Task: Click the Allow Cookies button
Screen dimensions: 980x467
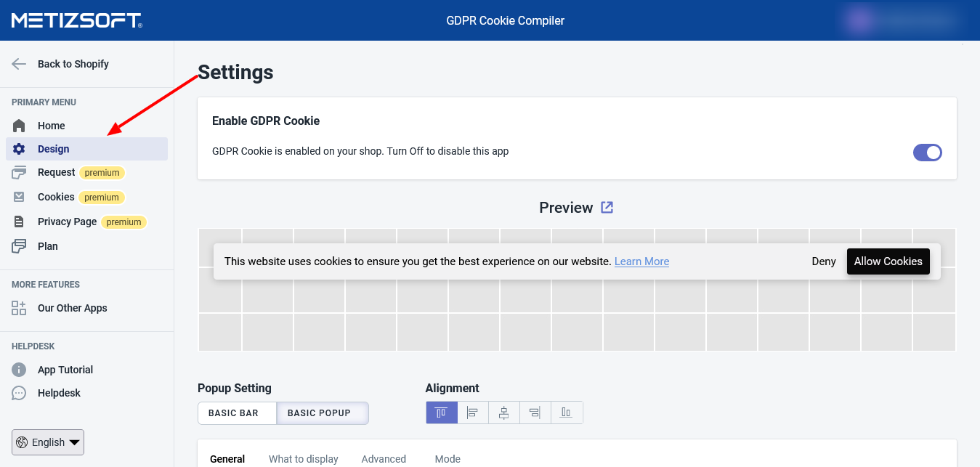Action: pyautogui.click(x=888, y=261)
